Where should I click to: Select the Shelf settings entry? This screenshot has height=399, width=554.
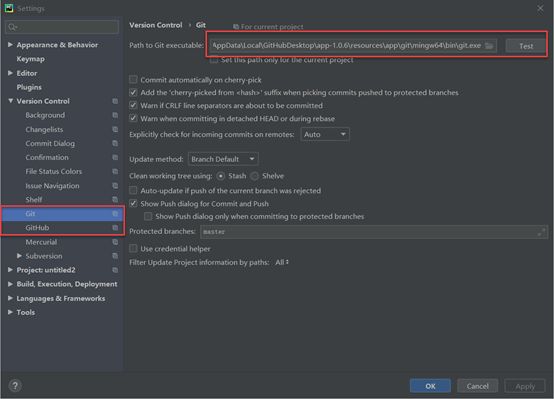[34, 200]
